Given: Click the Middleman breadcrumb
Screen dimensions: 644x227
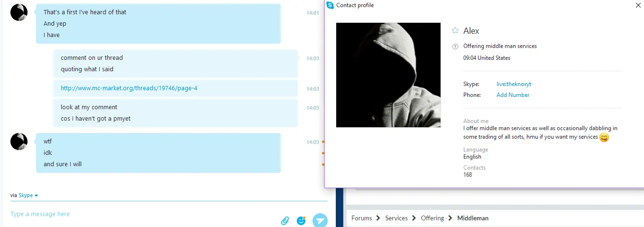Looking at the screenshot, I should [473, 218].
